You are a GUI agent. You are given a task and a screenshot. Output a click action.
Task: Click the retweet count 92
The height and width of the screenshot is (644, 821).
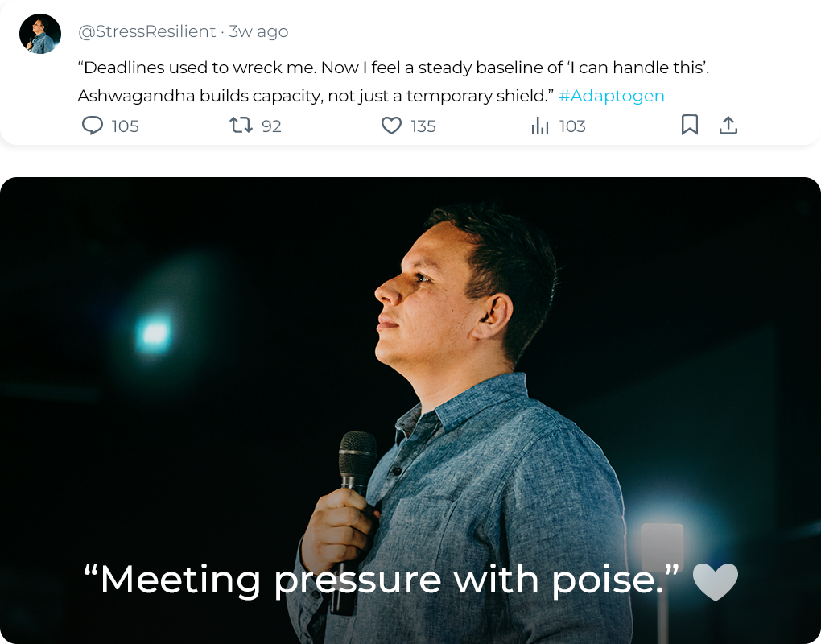[x=271, y=126]
